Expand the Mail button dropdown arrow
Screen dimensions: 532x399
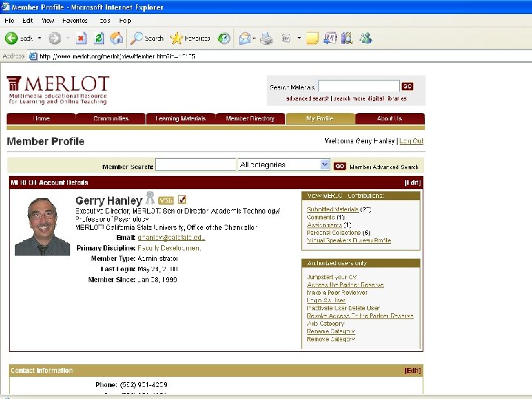(x=254, y=38)
